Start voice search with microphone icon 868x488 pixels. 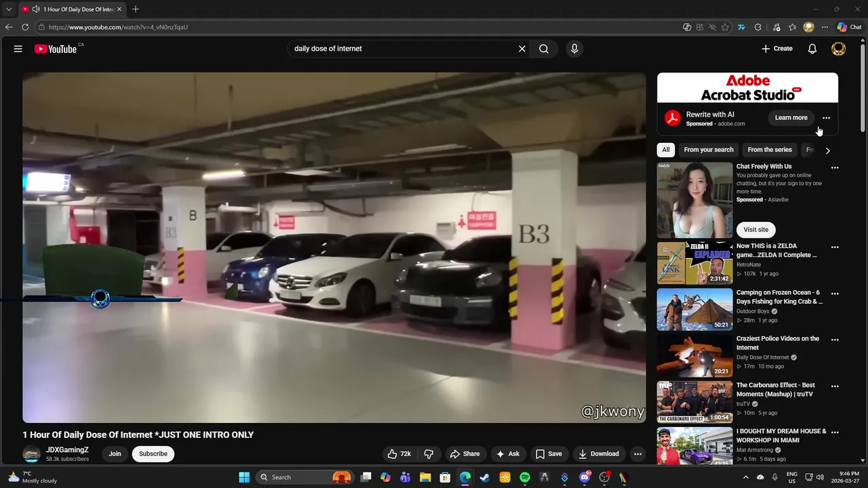coord(574,49)
